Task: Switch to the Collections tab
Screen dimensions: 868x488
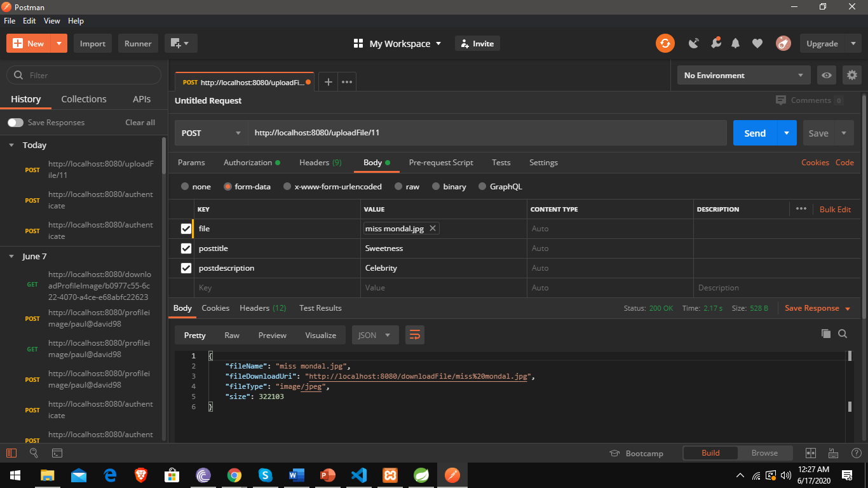Action: pos(84,99)
